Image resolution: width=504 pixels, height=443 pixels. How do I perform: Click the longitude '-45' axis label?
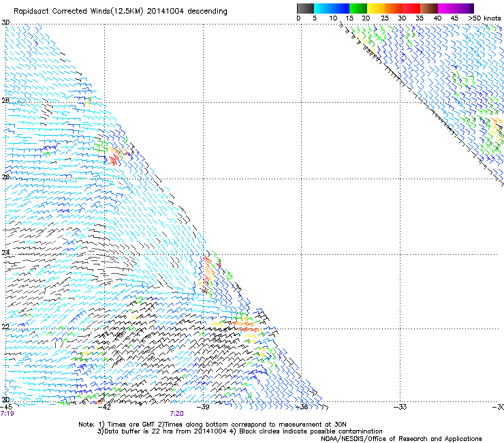point(6,408)
